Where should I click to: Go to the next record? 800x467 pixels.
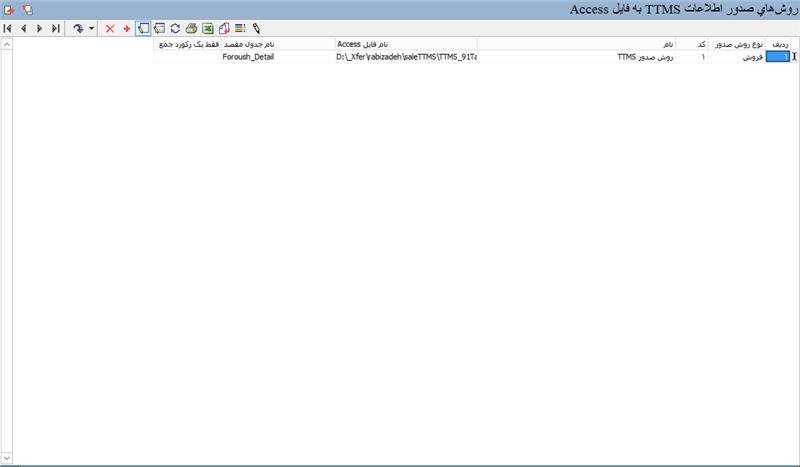coord(39,29)
